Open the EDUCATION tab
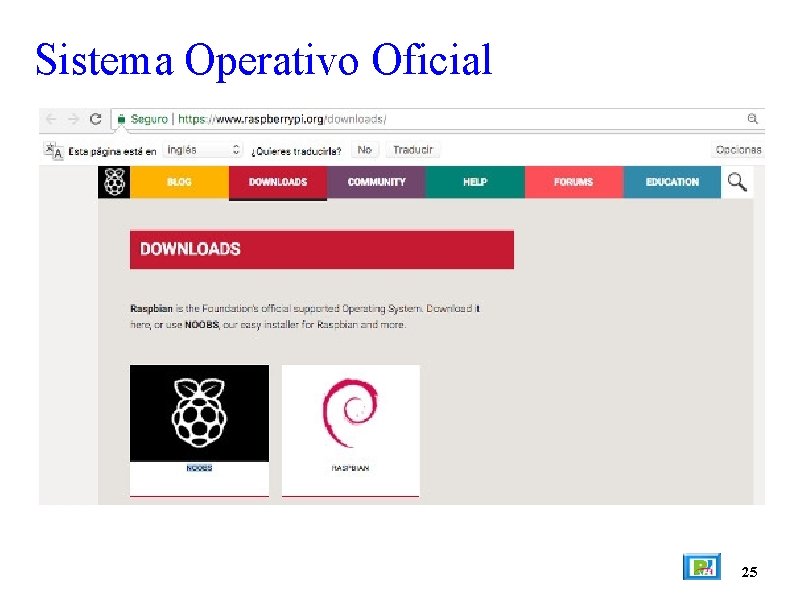This screenshot has width=794, height=595. coord(672,182)
